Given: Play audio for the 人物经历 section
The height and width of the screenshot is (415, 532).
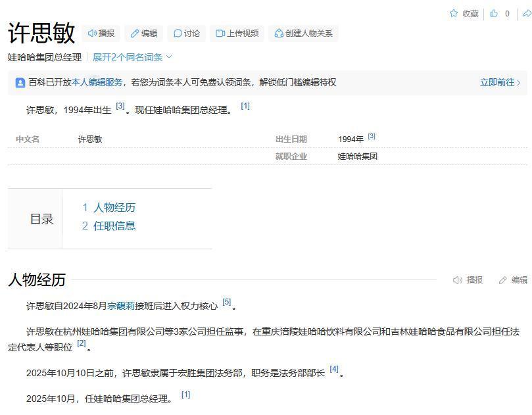Looking at the screenshot, I should click(468, 280).
